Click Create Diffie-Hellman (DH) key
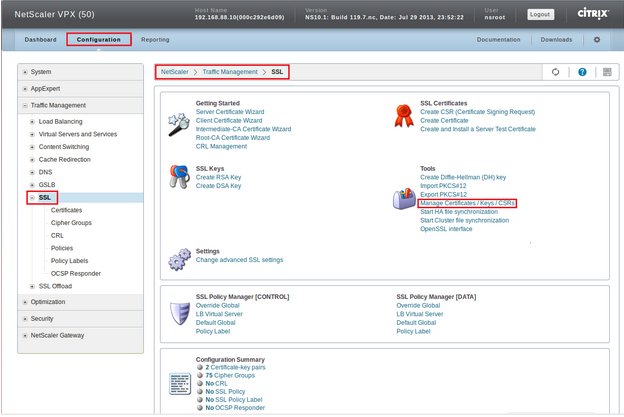 coord(463,177)
